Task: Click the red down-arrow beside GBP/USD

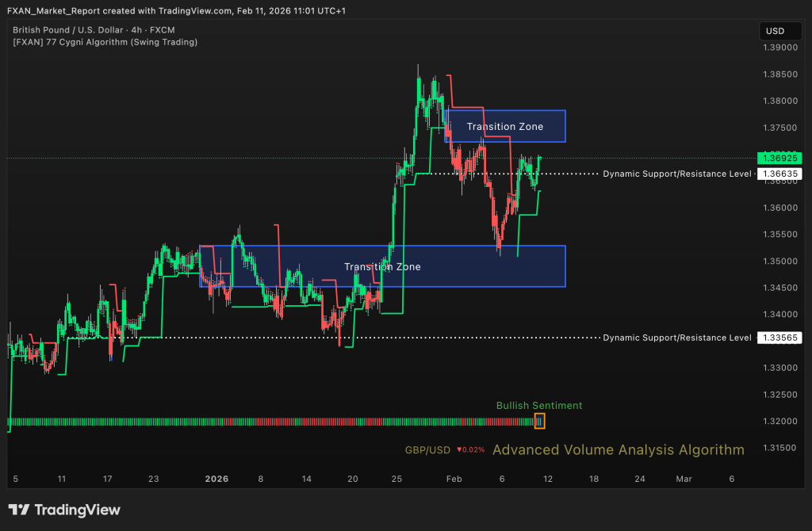Action: [x=459, y=450]
